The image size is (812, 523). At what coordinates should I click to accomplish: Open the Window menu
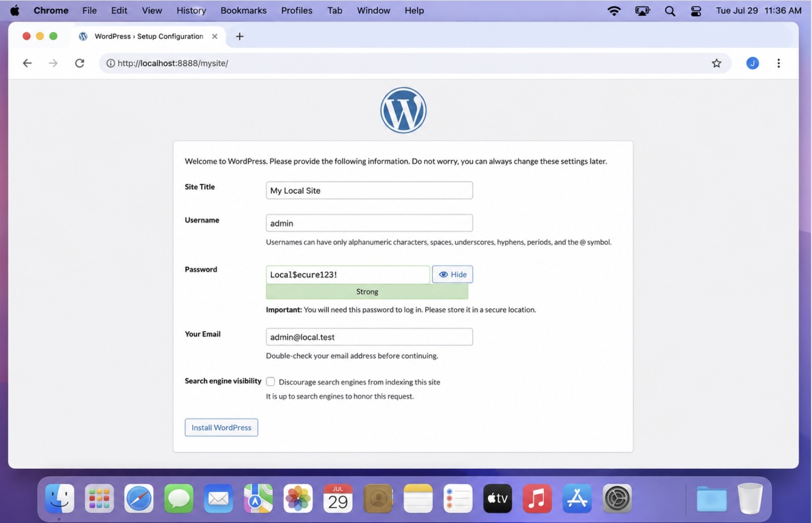374,10
